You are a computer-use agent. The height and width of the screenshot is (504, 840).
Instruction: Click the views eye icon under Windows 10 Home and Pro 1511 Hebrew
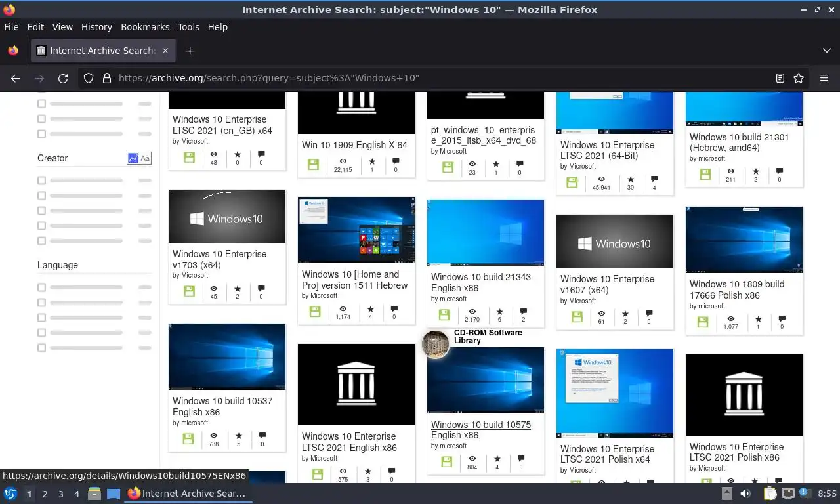click(x=343, y=308)
